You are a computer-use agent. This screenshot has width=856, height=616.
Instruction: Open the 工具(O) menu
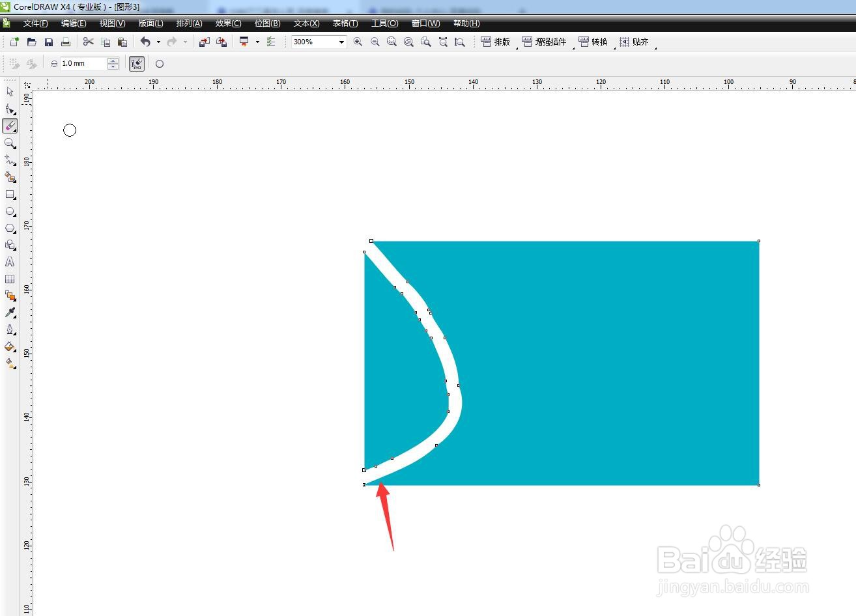coord(384,23)
